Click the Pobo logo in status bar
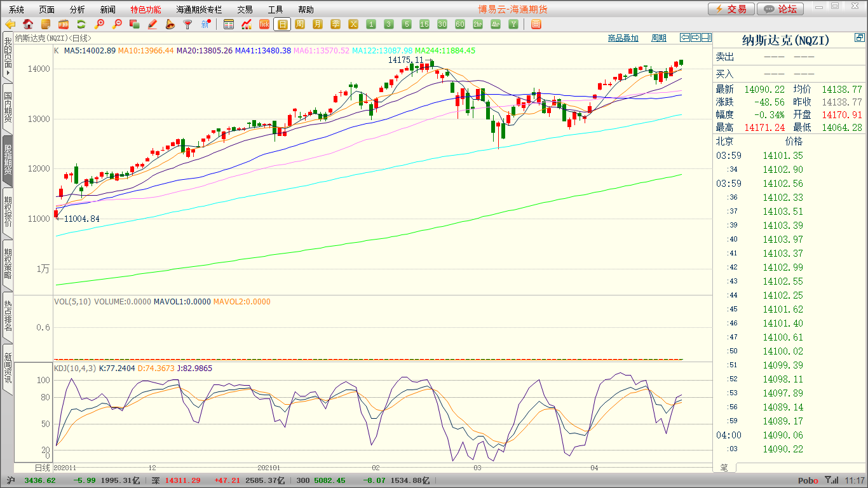Image resolution: width=868 pixels, height=488 pixels. tap(808, 480)
